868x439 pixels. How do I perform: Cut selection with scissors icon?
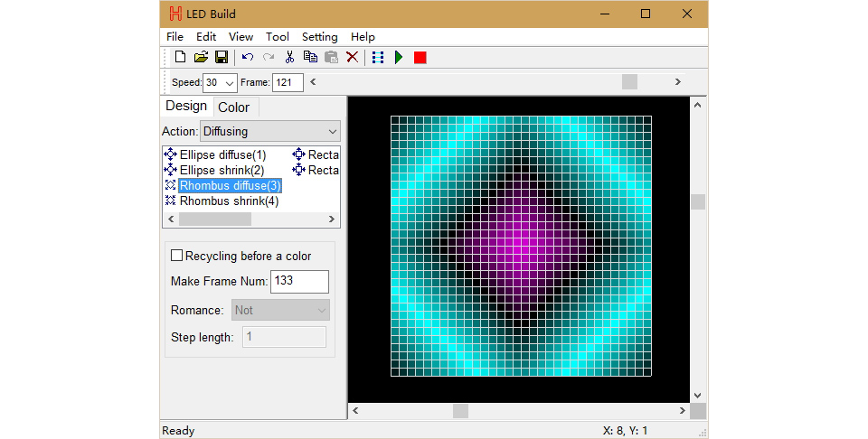coord(289,57)
